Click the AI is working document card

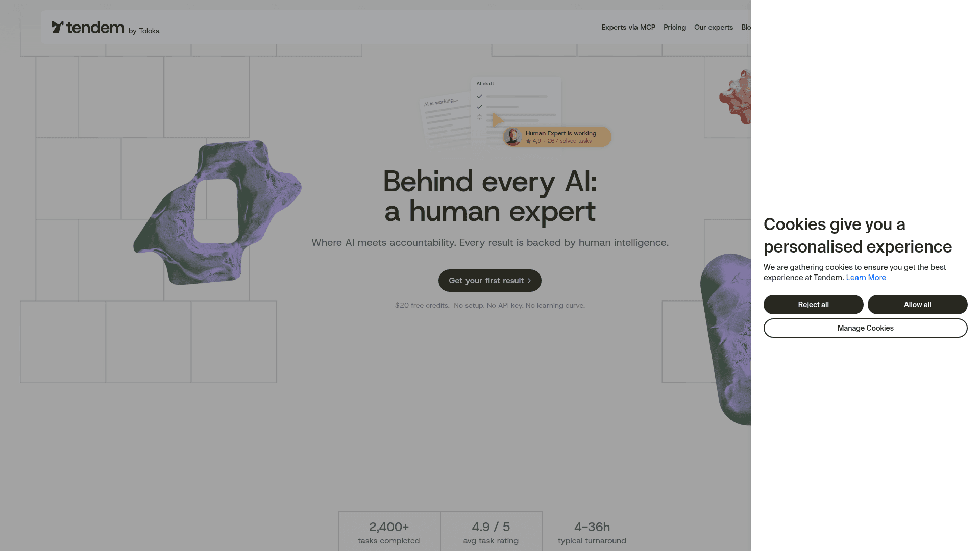coord(445,120)
